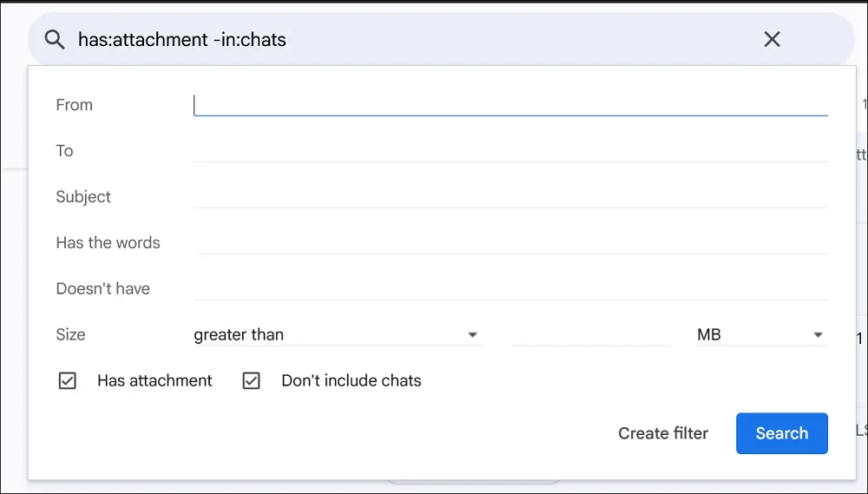Click the 'Size' row label
Viewport: 868px width, 494px height.
[71, 335]
